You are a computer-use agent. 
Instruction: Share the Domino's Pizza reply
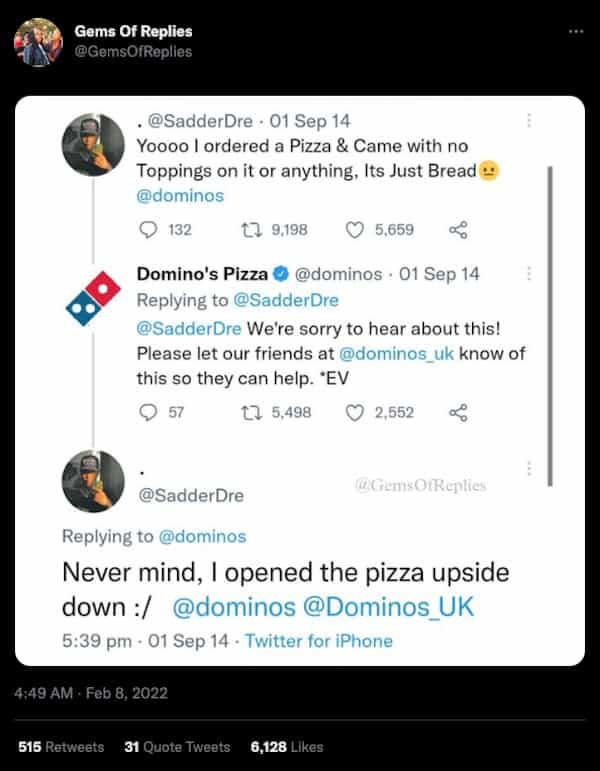pyautogui.click(x=459, y=412)
